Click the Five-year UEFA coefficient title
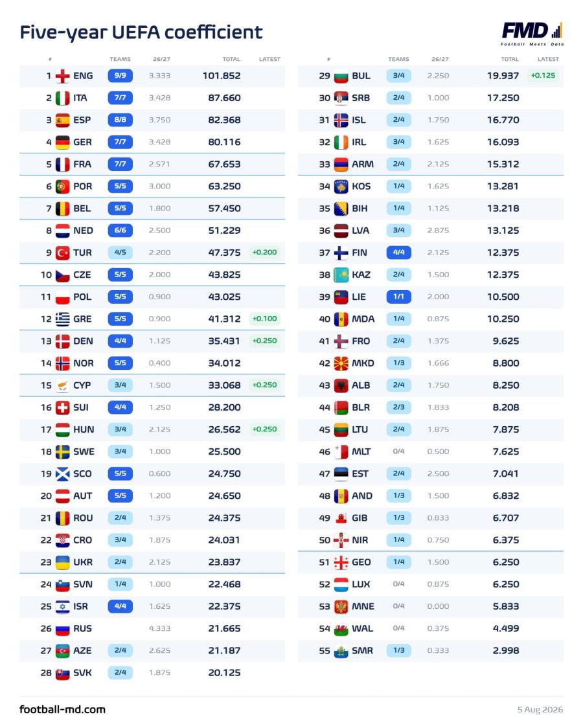 (141, 32)
